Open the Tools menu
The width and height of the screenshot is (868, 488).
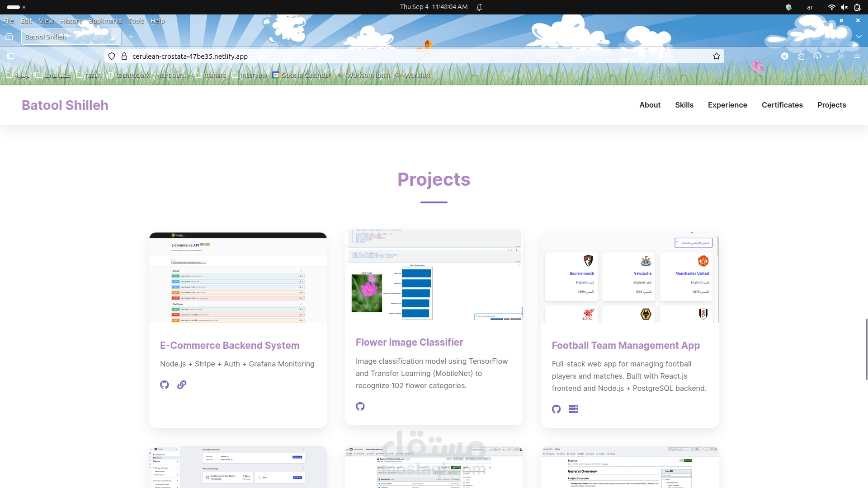pyautogui.click(x=136, y=21)
